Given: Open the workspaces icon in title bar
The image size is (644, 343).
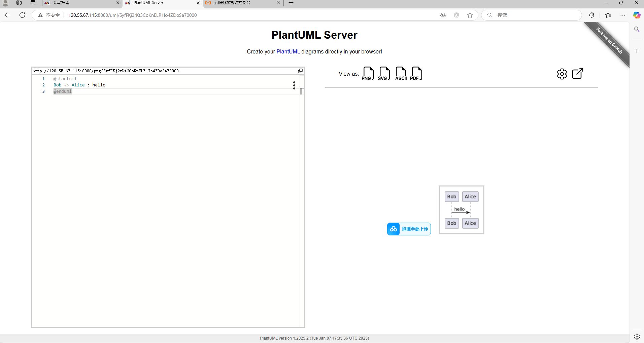Looking at the screenshot, I should click(x=19, y=3).
